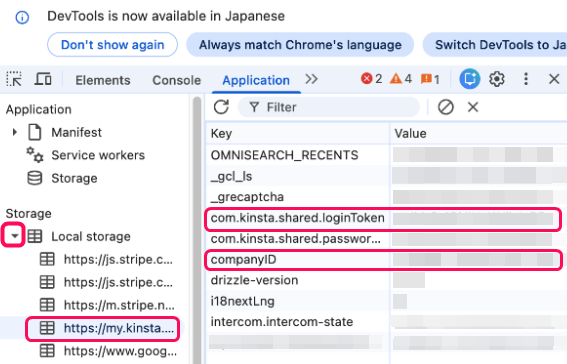567x364 pixels.
Task: Close the DevTools panel
Action: point(554,79)
